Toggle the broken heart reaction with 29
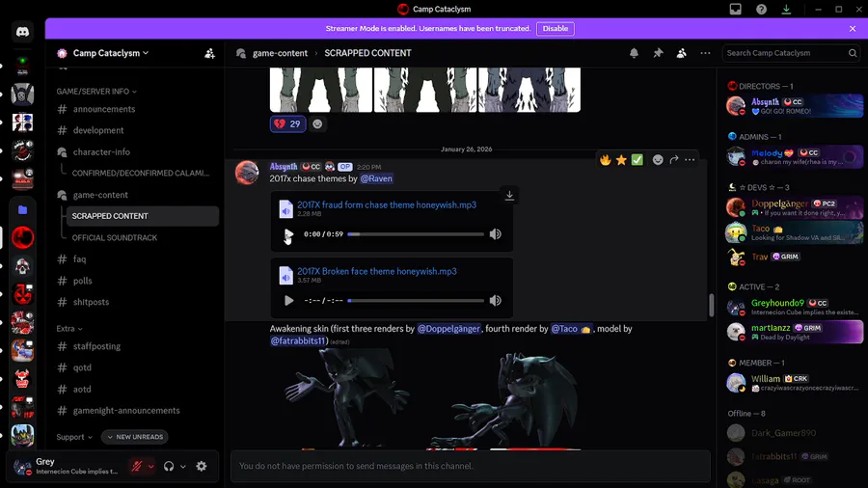868x488 pixels. (x=287, y=124)
